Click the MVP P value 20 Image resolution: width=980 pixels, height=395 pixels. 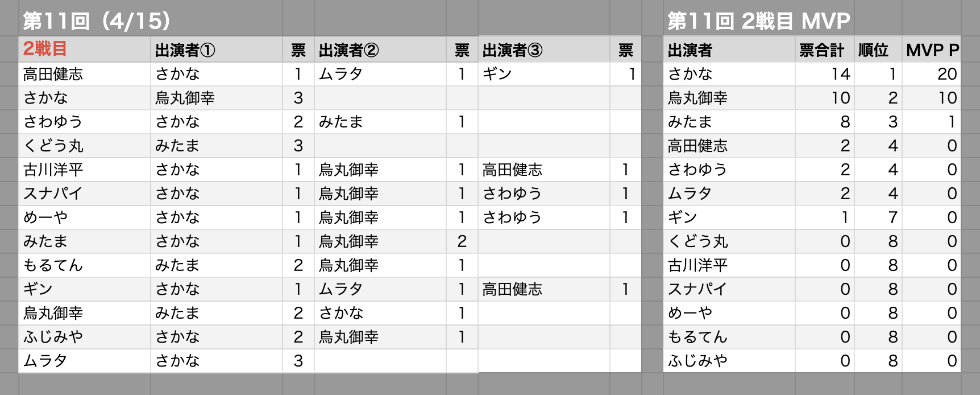click(x=931, y=74)
